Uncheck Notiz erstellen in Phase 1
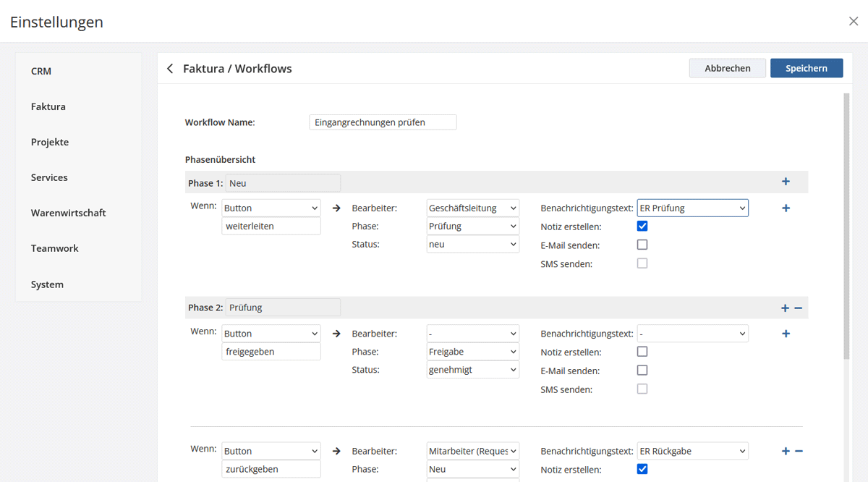 [642, 227]
